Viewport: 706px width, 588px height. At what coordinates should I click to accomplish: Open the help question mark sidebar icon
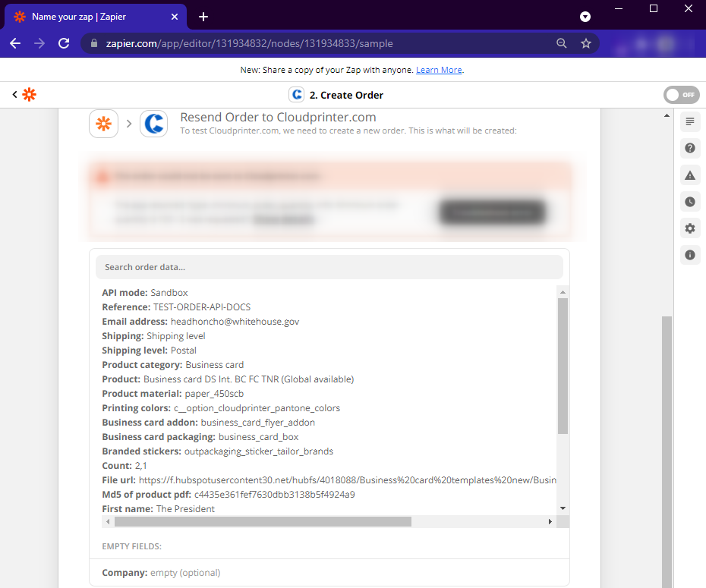point(690,148)
